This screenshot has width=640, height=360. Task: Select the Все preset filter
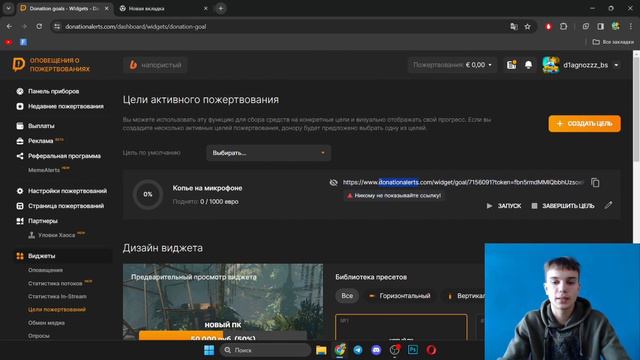(347, 296)
